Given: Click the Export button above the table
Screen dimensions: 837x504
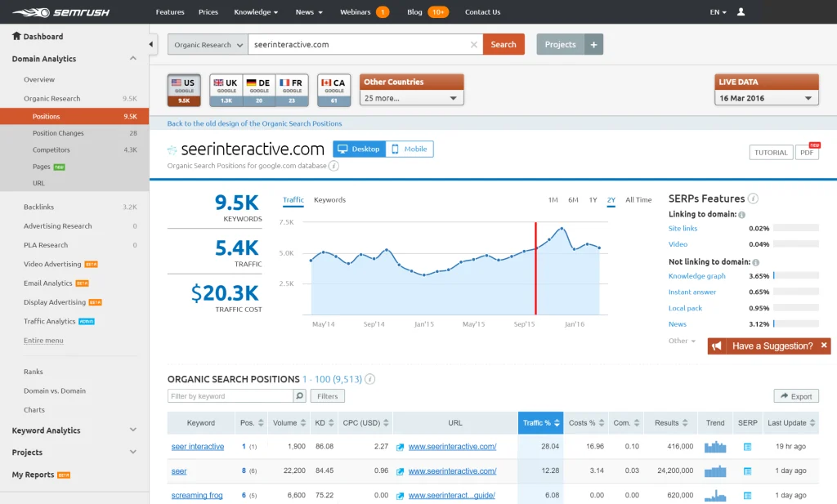Looking at the screenshot, I should pyautogui.click(x=795, y=395).
